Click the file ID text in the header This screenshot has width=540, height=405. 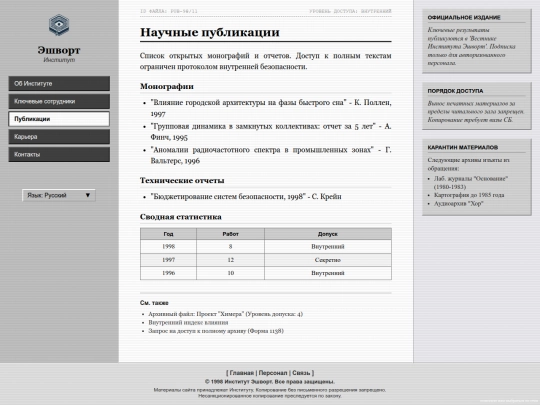point(169,11)
